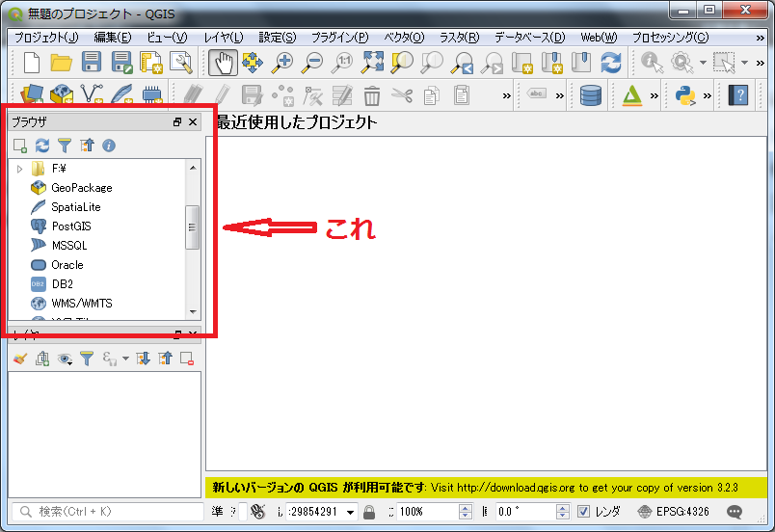The width and height of the screenshot is (775, 532).
Task: Open layer styling paintbrush in Layers panel
Action: pos(20,359)
